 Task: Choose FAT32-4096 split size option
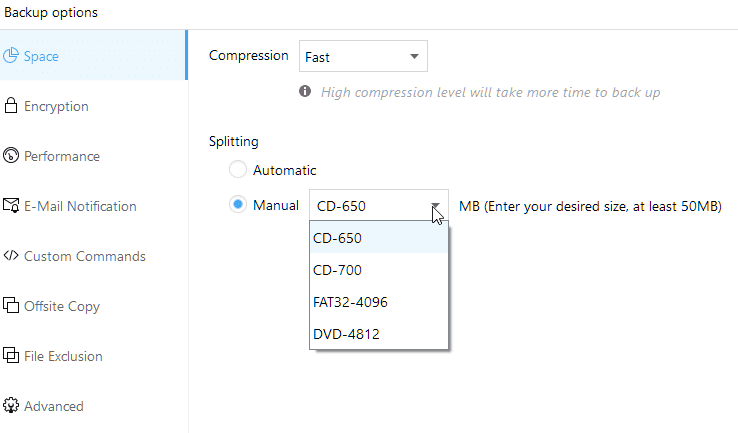(x=379, y=302)
